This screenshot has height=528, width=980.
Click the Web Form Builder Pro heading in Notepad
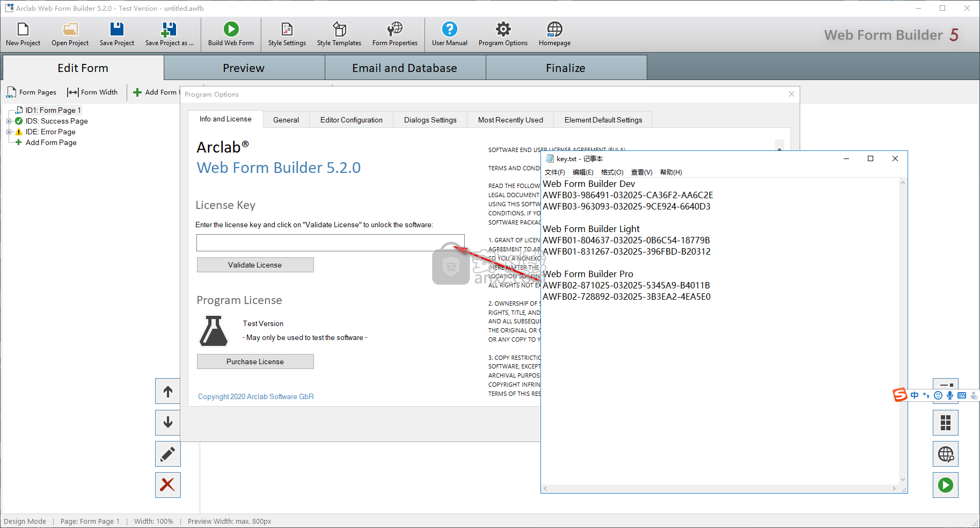click(x=588, y=274)
